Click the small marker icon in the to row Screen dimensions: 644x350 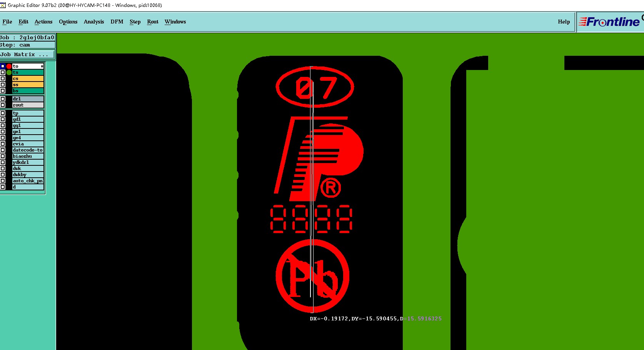(x=42, y=66)
